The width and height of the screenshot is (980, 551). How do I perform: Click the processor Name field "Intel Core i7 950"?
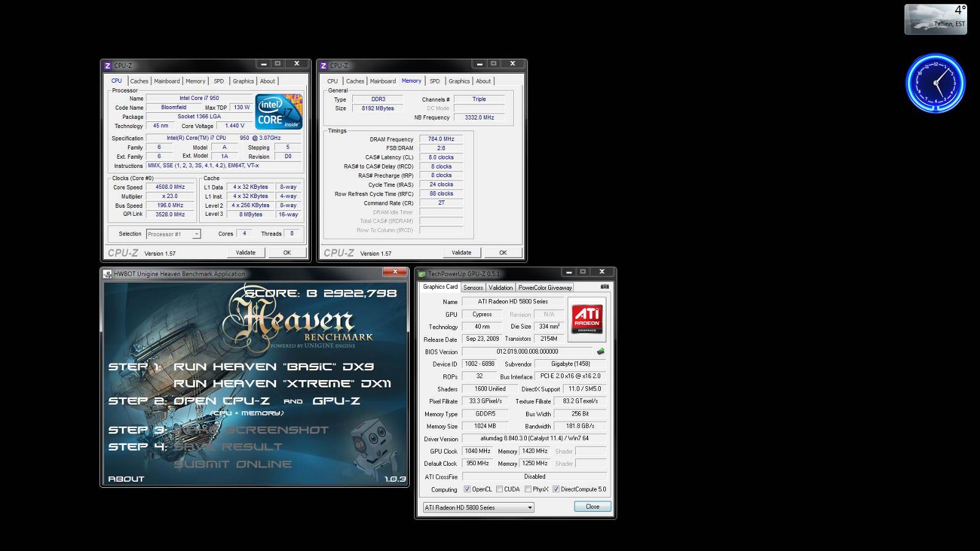[199, 98]
